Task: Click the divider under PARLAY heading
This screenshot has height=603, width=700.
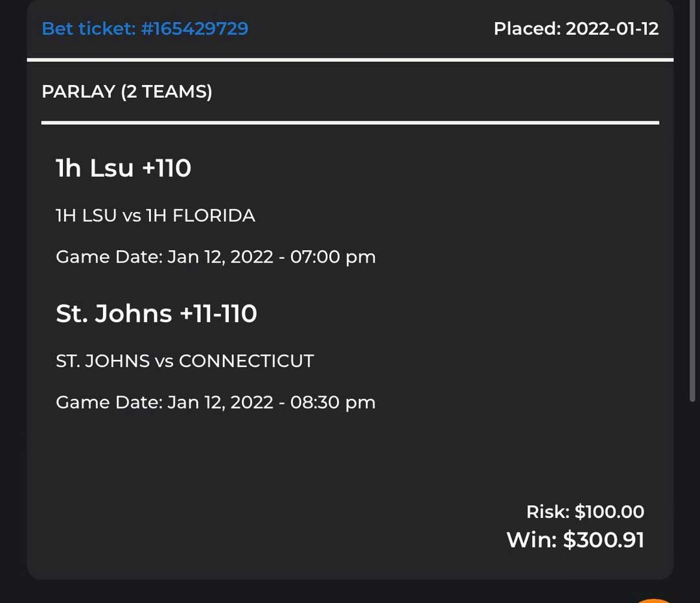Action: point(350,123)
